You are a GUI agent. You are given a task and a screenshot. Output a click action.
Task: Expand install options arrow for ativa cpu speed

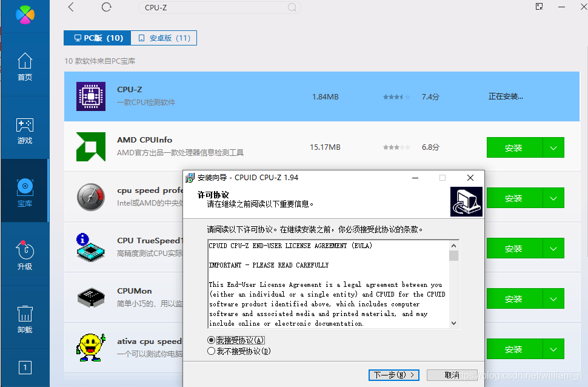553,349
